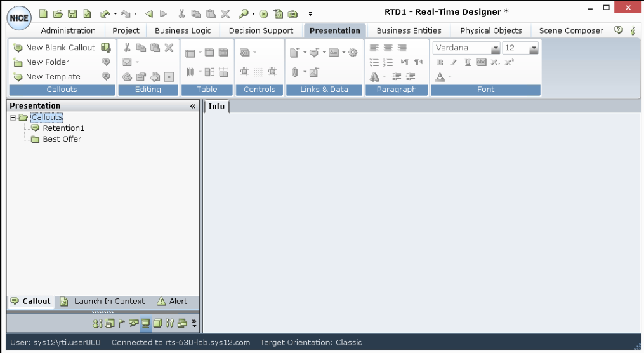Open the Verdana font family dropdown
Screen dimensions: 644x353
tap(496, 49)
